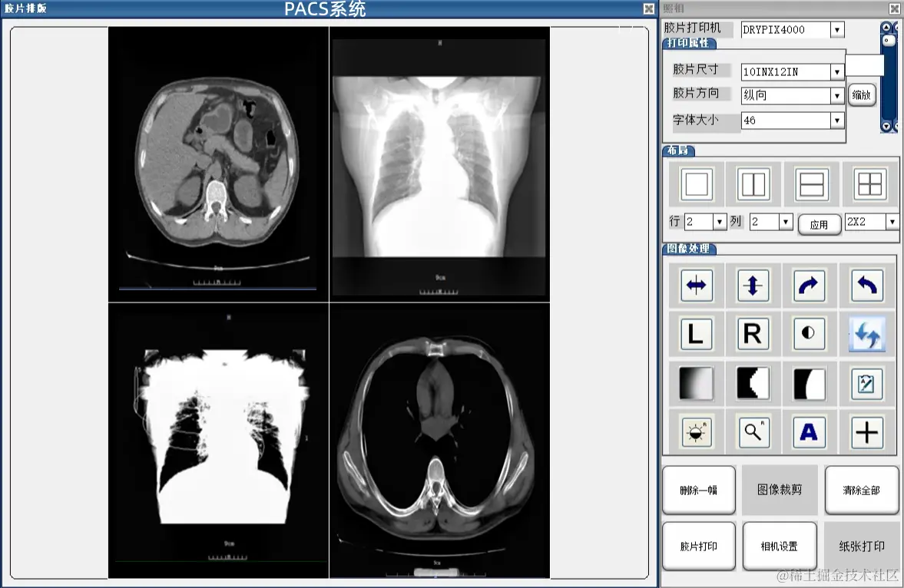Screen dimensions: 904x588
Task: Click 胶片打印 film print button
Action: click(x=699, y=546)
